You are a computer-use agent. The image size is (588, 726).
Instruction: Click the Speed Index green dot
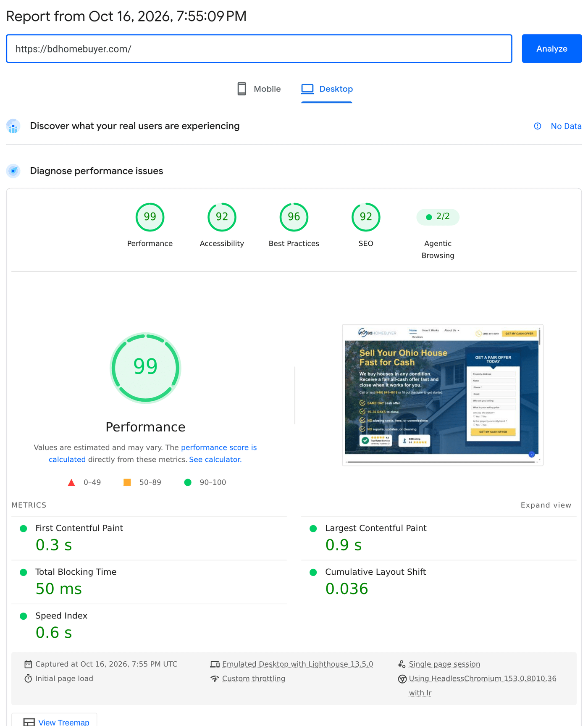click(x=24, y=616)
